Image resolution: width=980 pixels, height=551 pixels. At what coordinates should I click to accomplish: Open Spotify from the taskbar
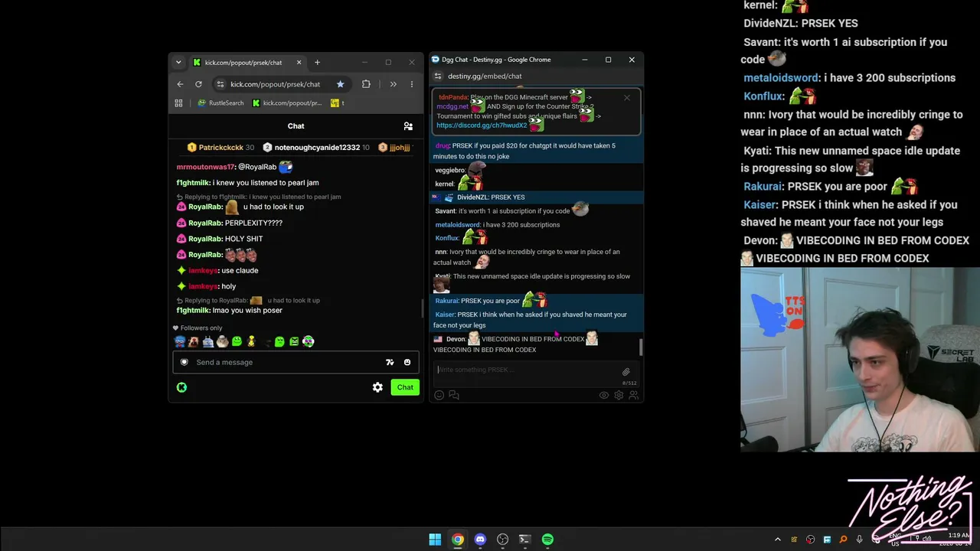pos(547,540)
